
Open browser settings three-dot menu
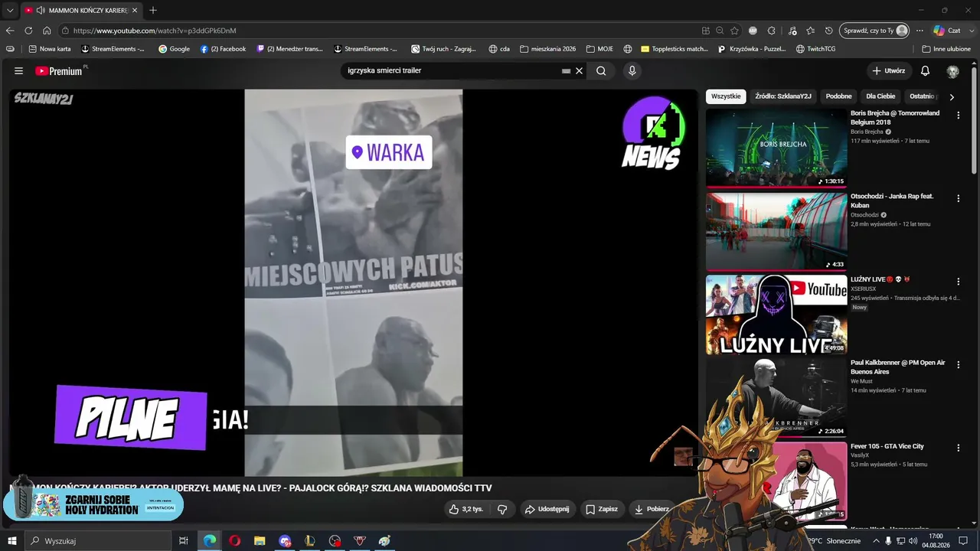click(920, 31)
